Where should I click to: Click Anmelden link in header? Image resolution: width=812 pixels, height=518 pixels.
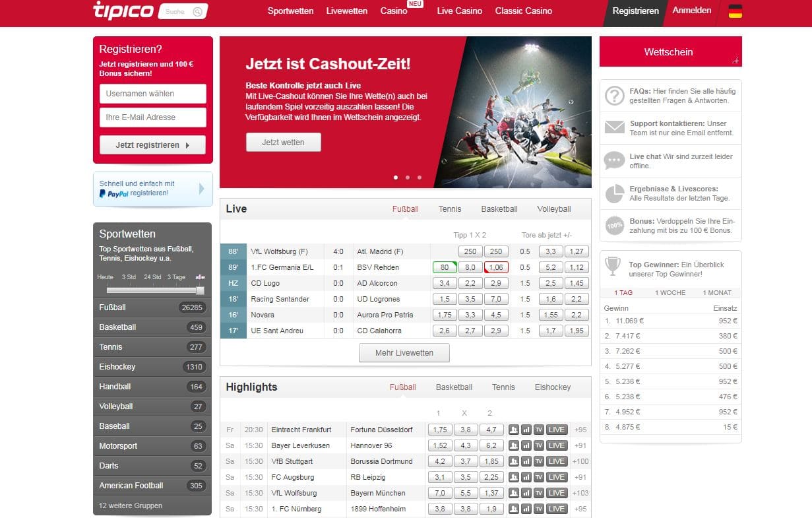tap(692, 11)
